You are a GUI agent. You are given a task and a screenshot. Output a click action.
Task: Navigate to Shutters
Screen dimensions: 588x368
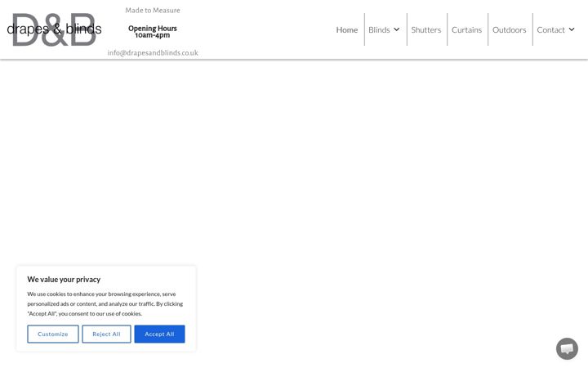point(426,29)
